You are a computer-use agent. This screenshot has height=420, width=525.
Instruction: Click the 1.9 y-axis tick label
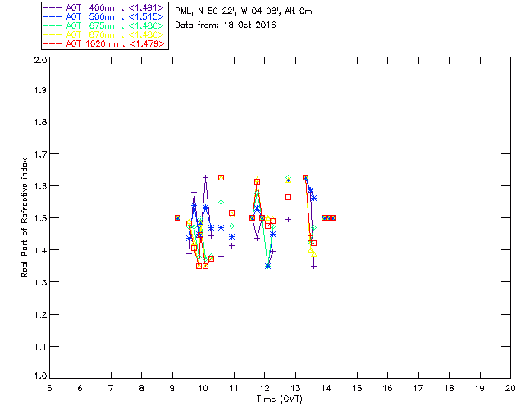[40, 89]
